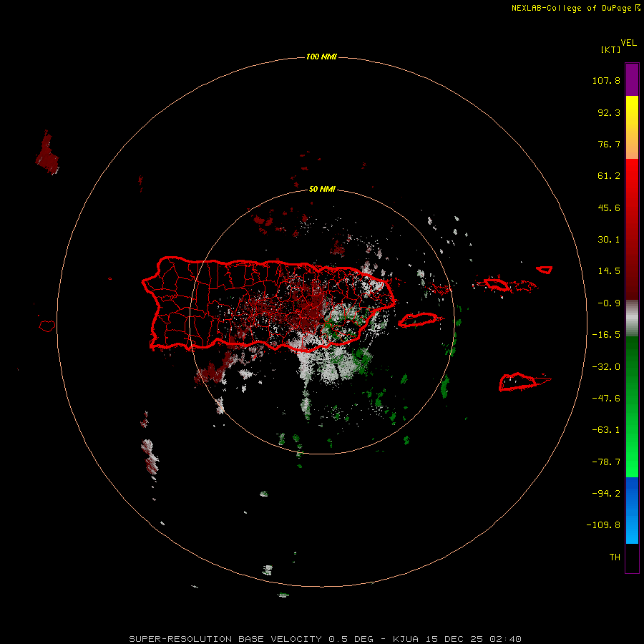Click the [KT] units label
The width and height of the screenshot is (644, 644).
coord(611,49)
